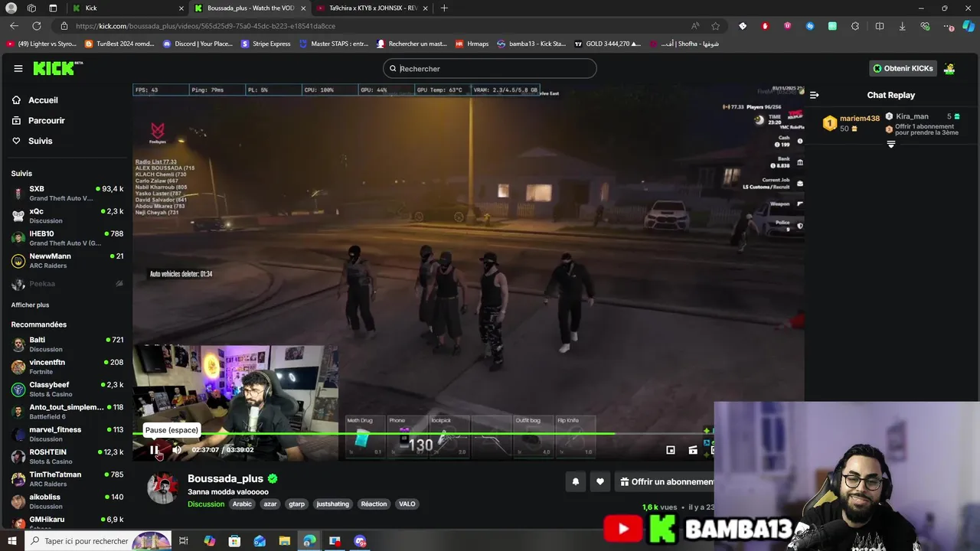Select the VALO tag
Screen dimensions: 980x551
pos(407,504)
